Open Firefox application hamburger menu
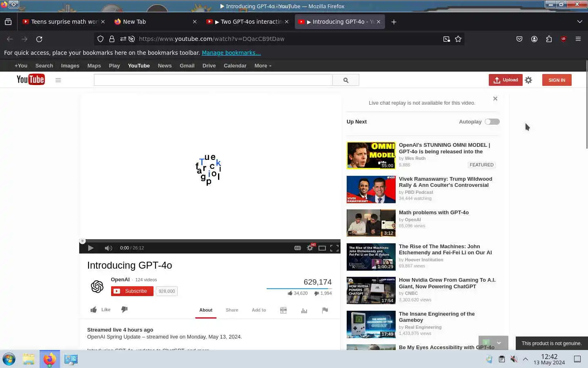 578,39
